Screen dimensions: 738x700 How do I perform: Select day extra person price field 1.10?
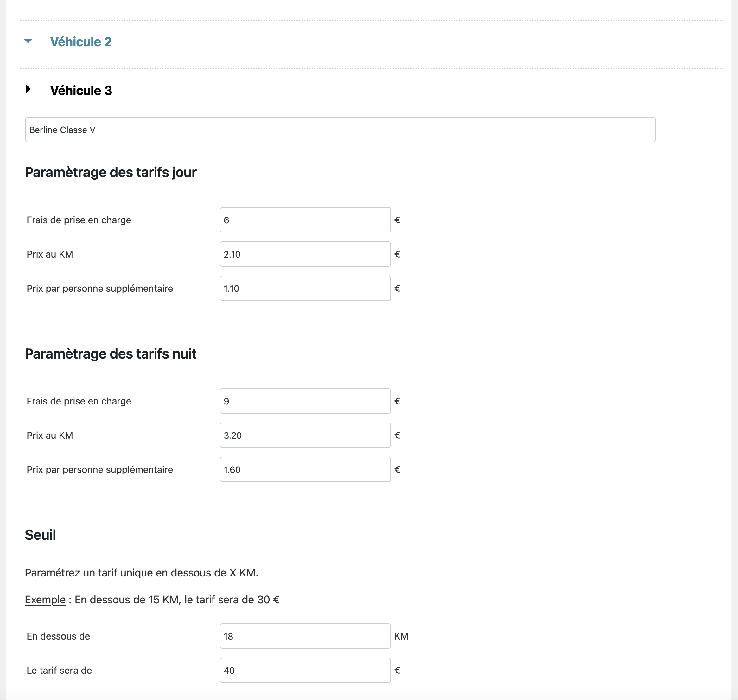click(x=305, y=289)
